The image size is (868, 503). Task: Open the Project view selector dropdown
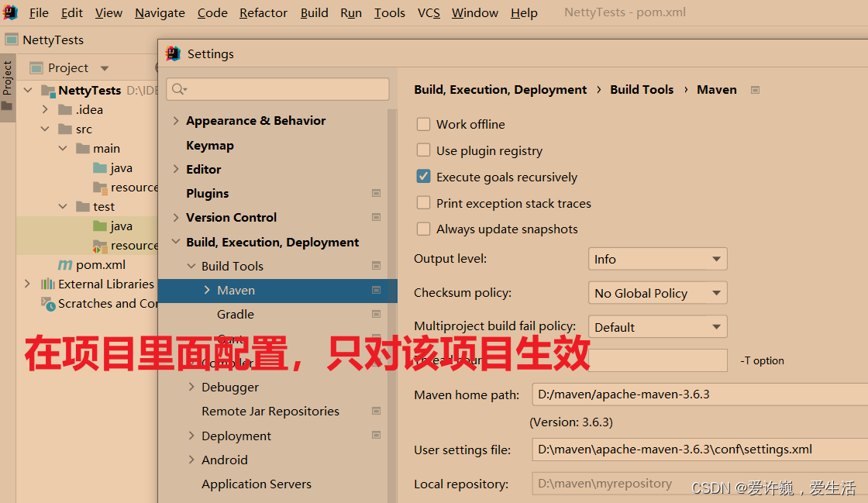click(x=105, y=68)
